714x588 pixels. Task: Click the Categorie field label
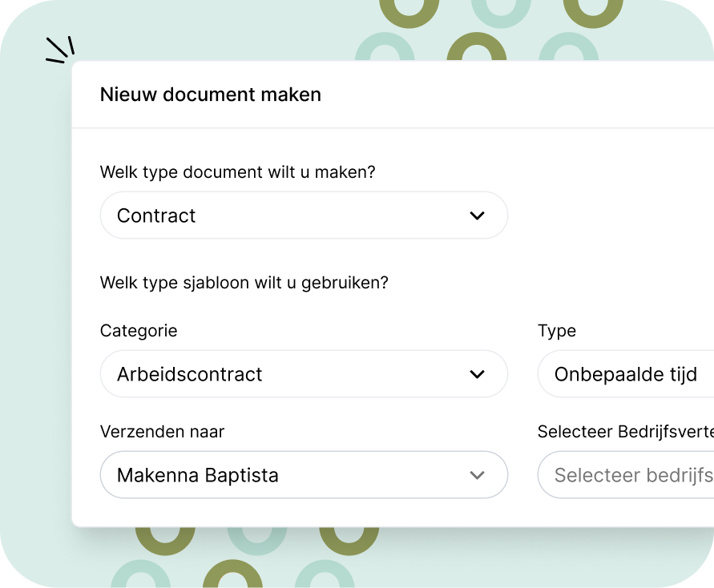(x=139, y=330)
